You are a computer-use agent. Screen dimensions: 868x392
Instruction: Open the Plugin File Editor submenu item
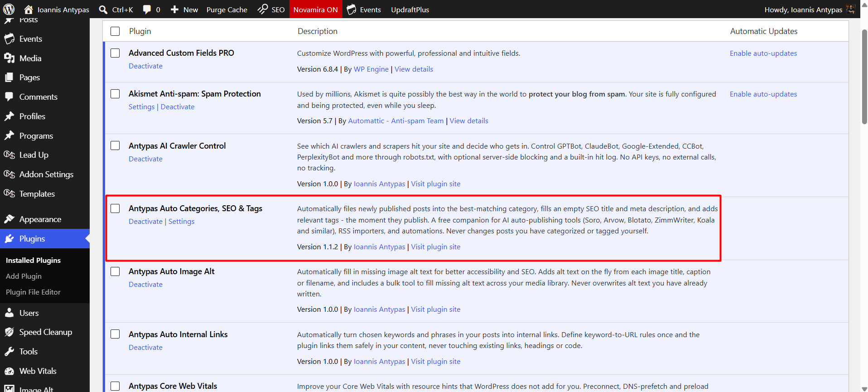(33, 292)
